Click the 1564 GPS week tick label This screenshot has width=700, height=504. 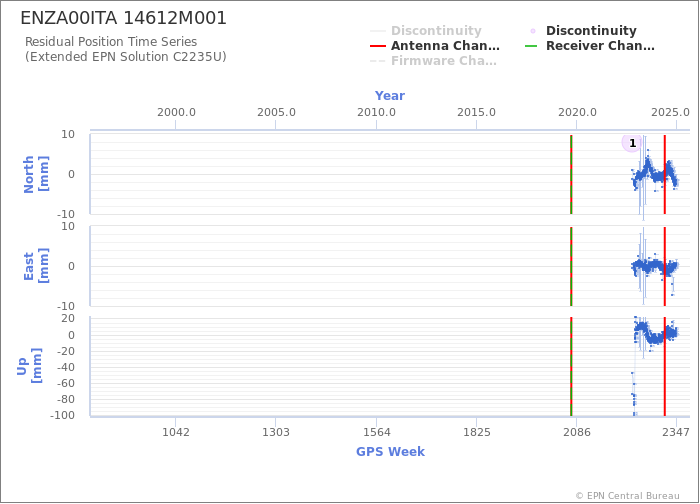pyautogui.click(x=377, y=433)
